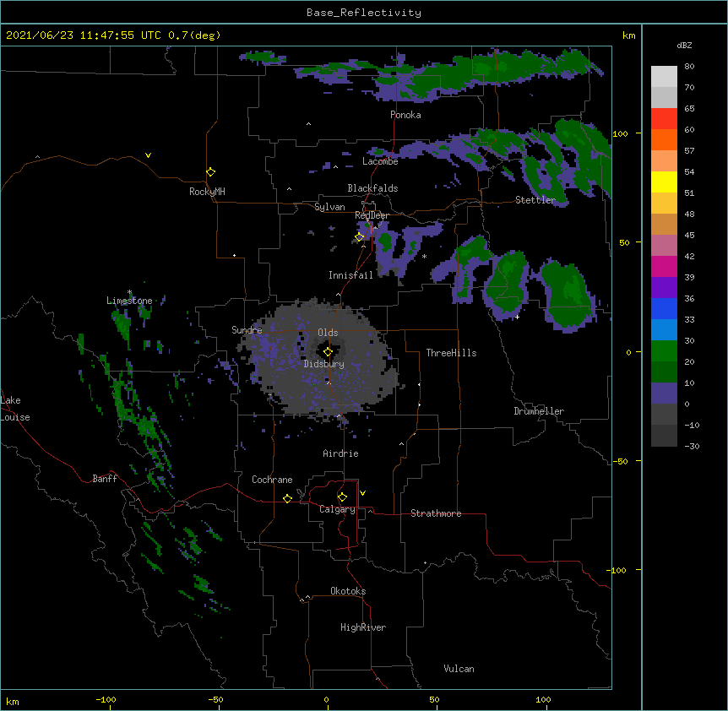Image resolution: width=728 pixels, height=711 pixels.
Task: Click the Drumheller label
Action: click(539, 411)
